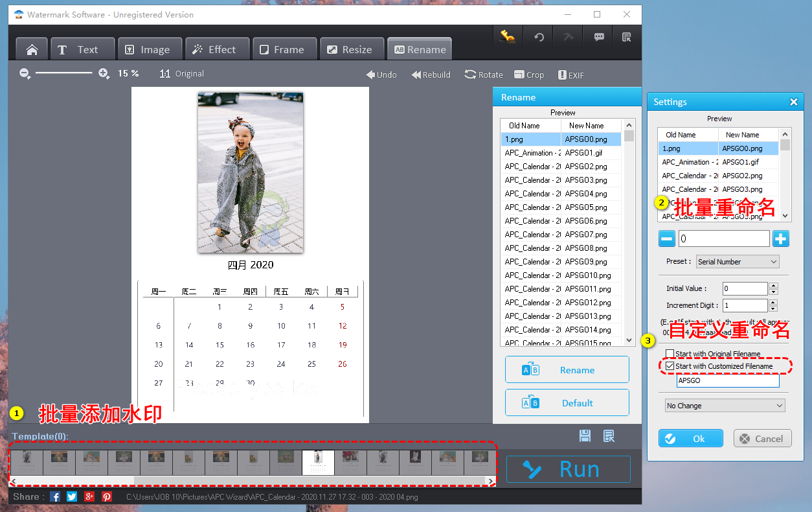Open the feedback speech bubble icon
The image size is (812, 512).
click(599, 37)
